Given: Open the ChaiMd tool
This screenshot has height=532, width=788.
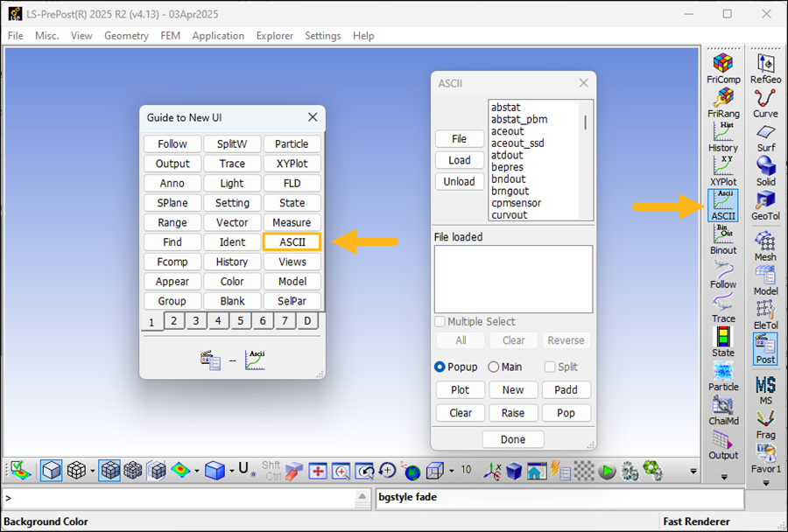Looking at the screenshot, I should (723, 409).
